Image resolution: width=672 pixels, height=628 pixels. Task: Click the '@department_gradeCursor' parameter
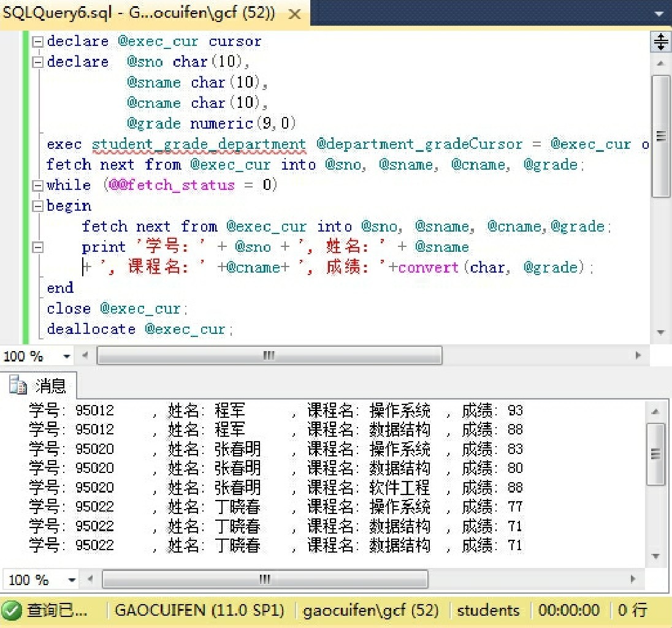419,145
